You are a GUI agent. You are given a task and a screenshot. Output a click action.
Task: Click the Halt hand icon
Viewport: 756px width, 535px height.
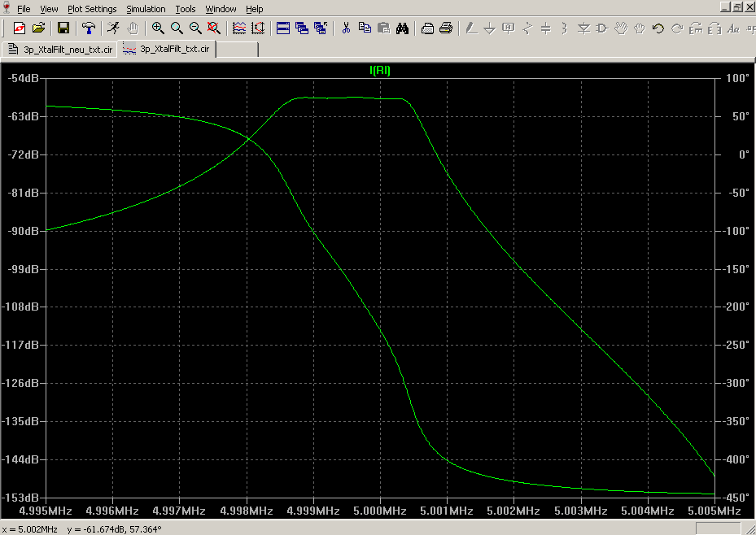[x=133, y=28]
